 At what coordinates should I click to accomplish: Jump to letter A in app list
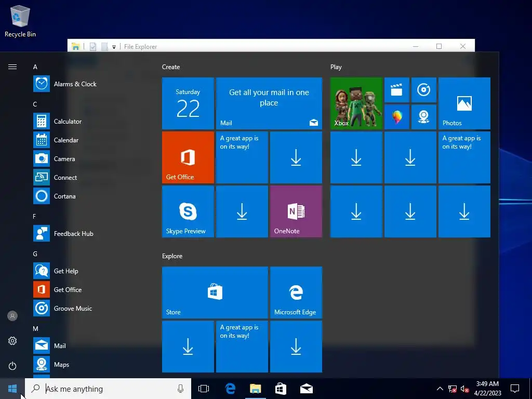click(x=35, y=67)
